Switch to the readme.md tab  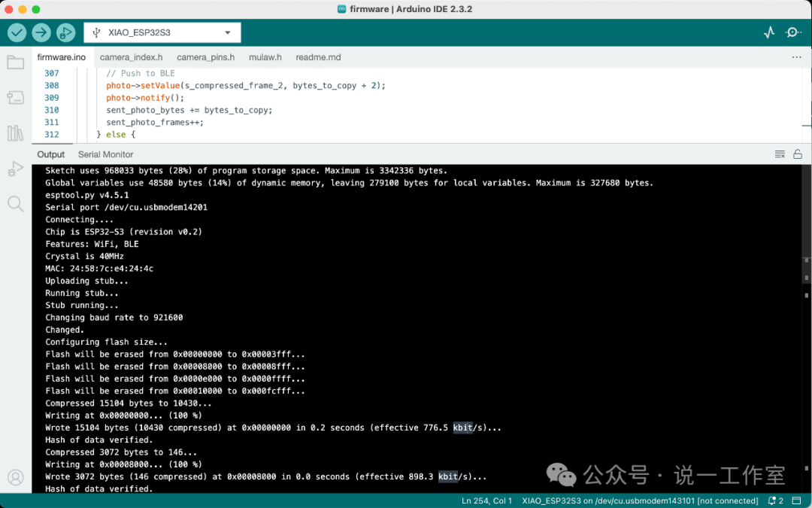318,57
